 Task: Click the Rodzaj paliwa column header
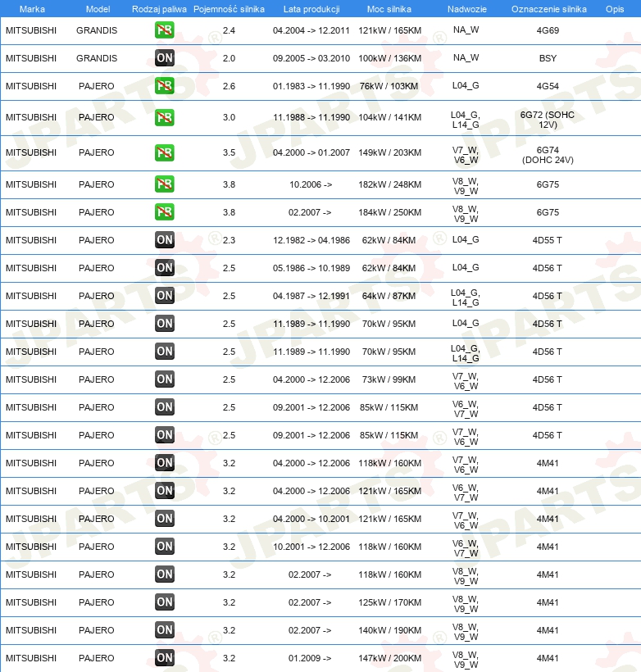pyautogui.click(x=160, y=8)
